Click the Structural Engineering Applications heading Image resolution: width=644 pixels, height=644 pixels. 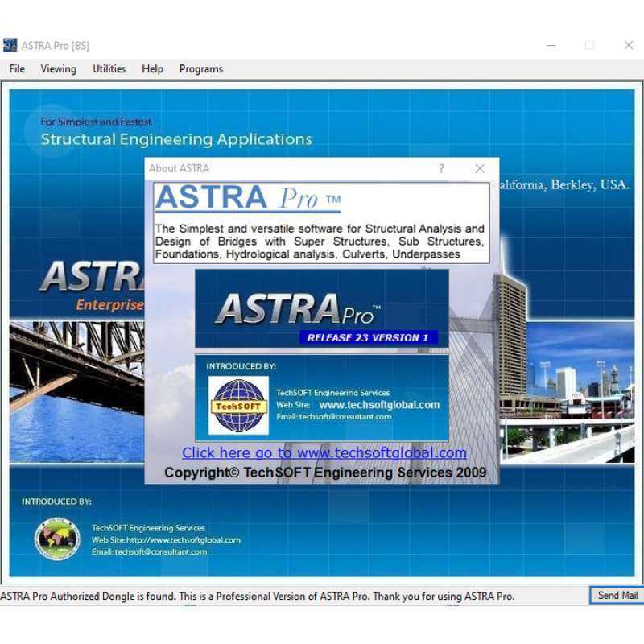(176, 139)
